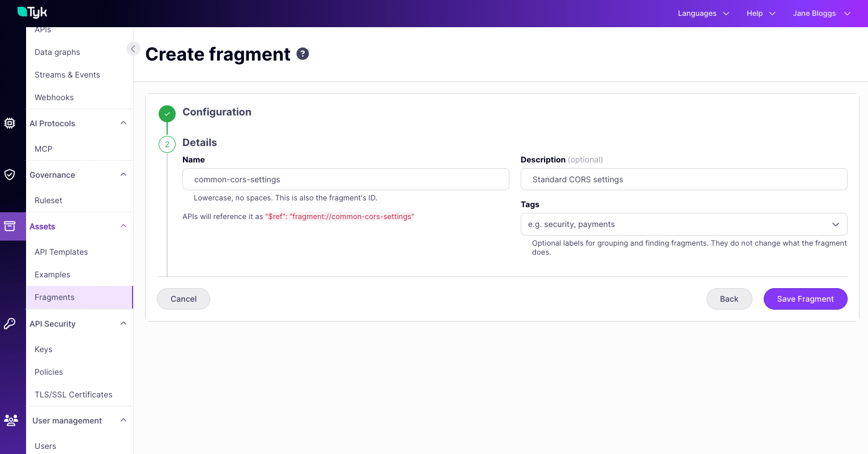Collapse the sidebar with the arrow button

click(133, 49)
